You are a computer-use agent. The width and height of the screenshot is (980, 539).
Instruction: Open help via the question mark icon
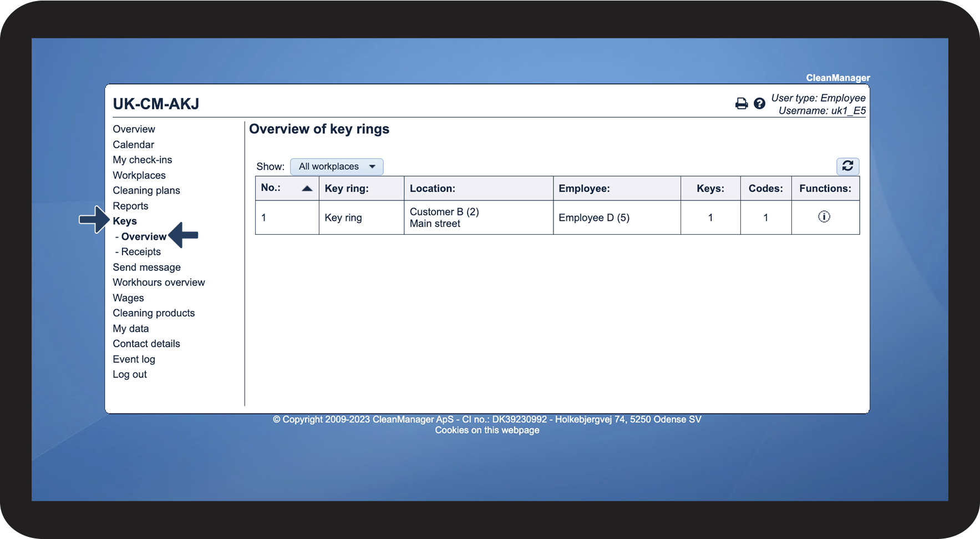pos(760,104)
